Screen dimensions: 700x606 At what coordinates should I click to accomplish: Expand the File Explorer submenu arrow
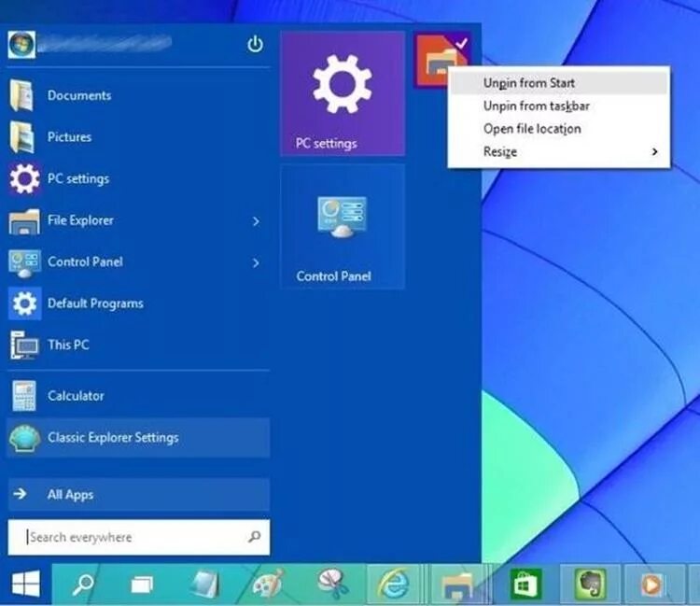click(256, 221)
